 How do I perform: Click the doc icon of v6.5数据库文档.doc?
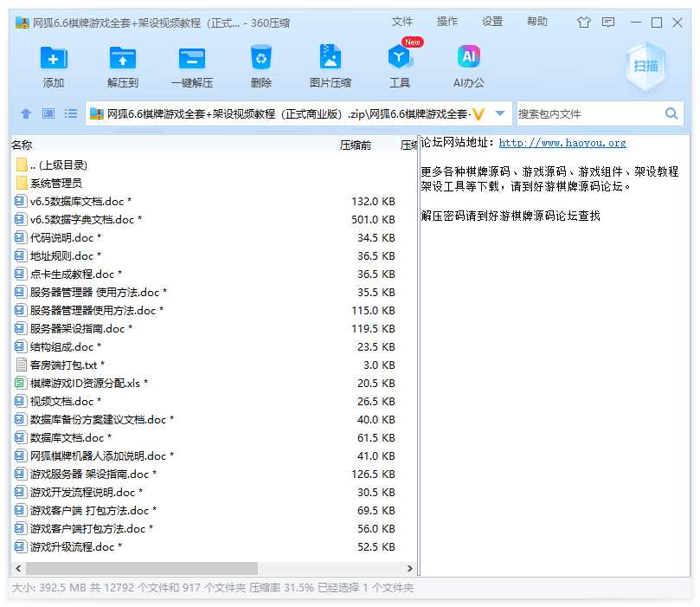click(x=20, y=201)
